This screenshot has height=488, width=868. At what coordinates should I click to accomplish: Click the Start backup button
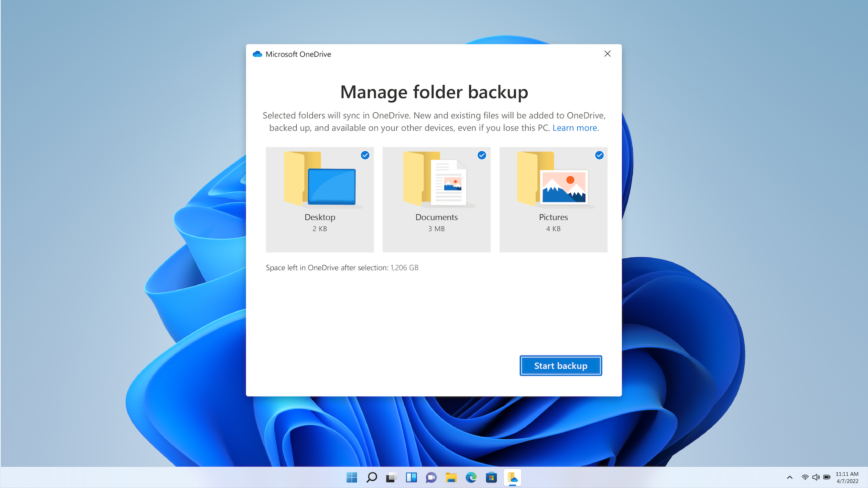(x=561, y=366)
